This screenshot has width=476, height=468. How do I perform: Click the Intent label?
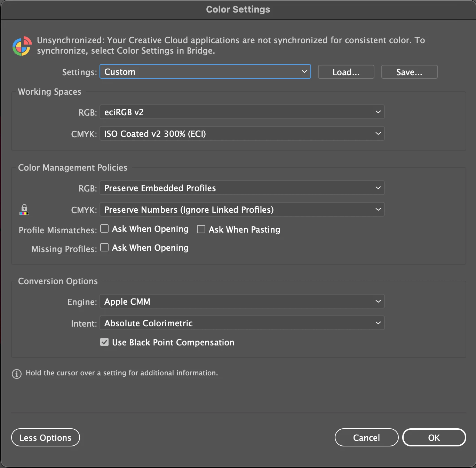84,323
